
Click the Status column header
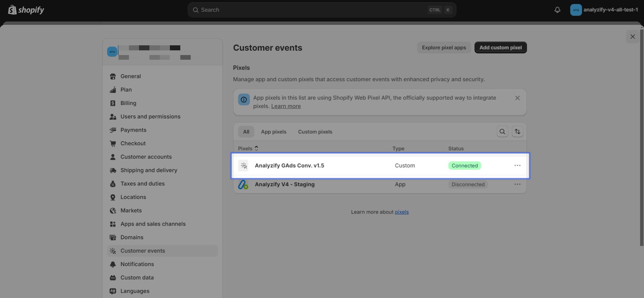click(456, 148)
